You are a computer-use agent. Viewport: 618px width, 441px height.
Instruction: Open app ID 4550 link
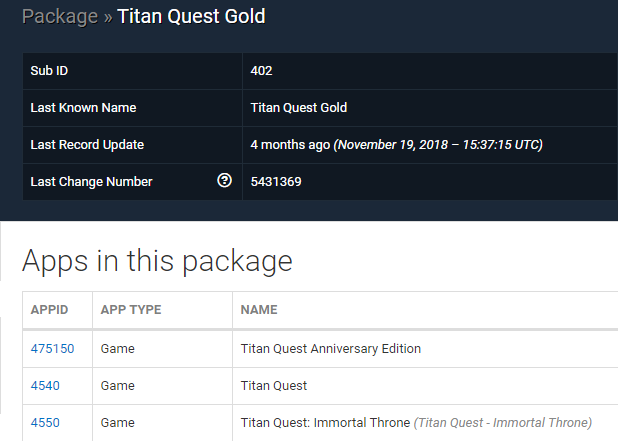45,422
